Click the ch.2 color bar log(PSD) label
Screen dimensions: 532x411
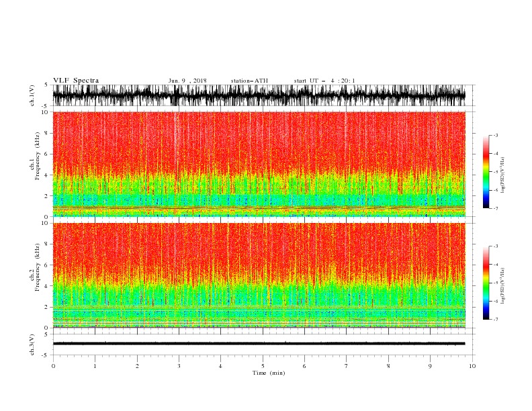pyautogui.click(x=503, y=286)
